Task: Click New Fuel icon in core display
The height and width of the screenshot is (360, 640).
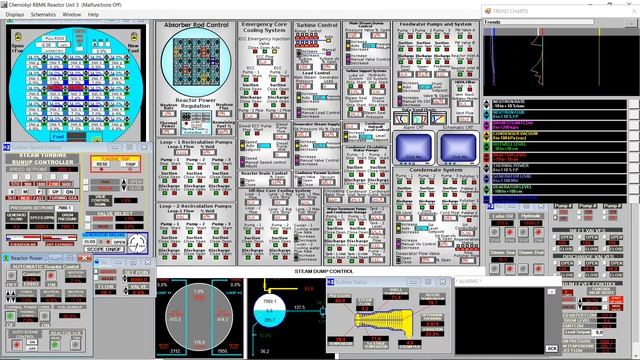Action: coord(133,37)
